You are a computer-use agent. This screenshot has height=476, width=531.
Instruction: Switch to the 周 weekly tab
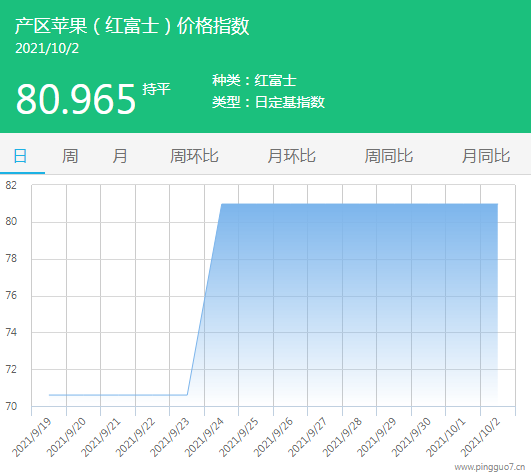(70, 156)
